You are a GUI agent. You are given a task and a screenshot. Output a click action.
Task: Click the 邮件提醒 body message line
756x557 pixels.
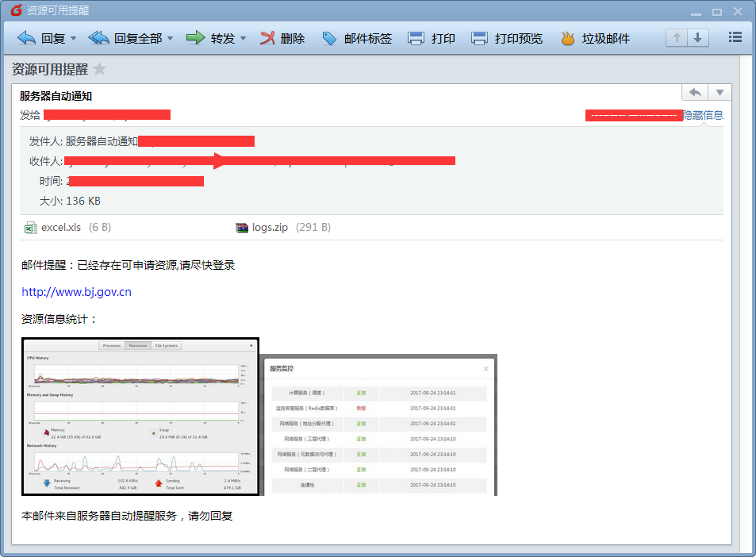coord(129,265)
